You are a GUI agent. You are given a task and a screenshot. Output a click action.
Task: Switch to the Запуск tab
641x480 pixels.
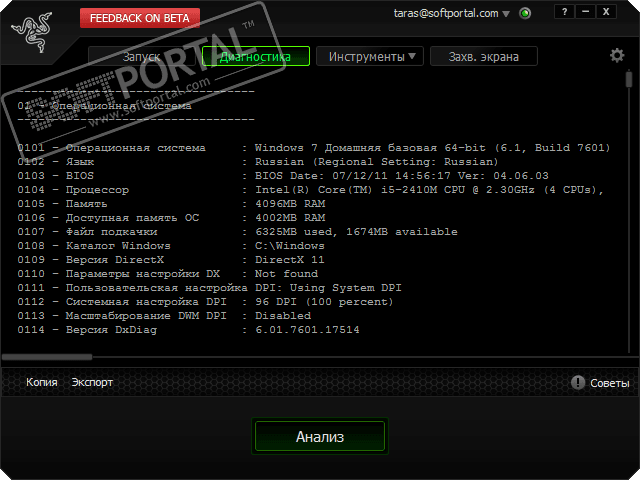(x=141, y=56)
